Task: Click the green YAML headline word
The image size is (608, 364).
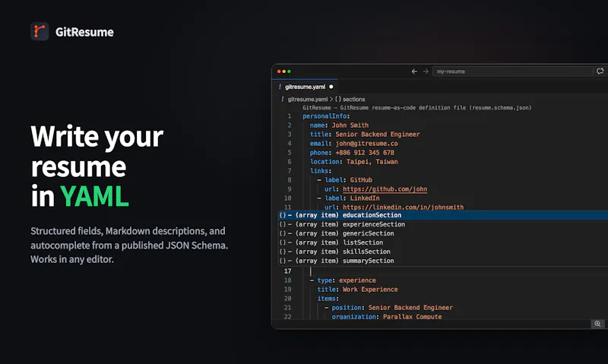Action: 94,197
